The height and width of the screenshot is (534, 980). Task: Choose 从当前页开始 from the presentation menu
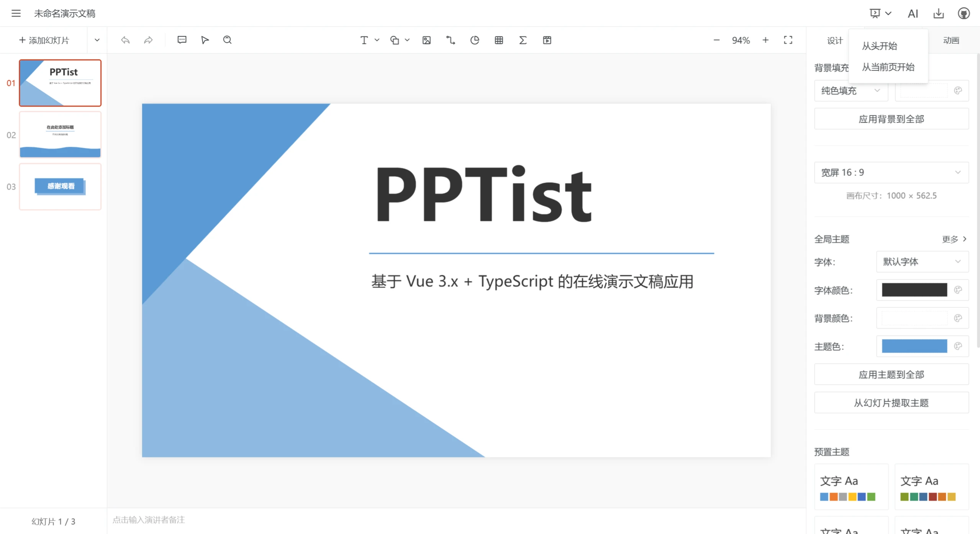pyautogui.click(x=888, y=67)
